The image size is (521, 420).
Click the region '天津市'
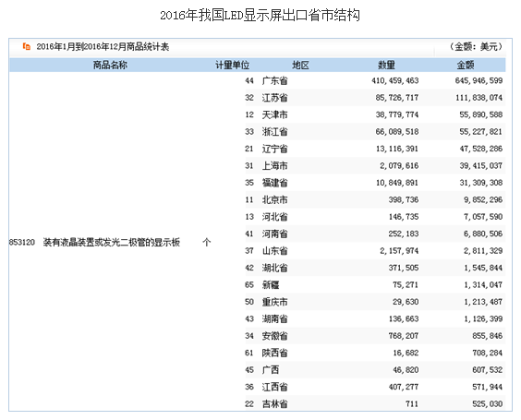coord(274,114)
